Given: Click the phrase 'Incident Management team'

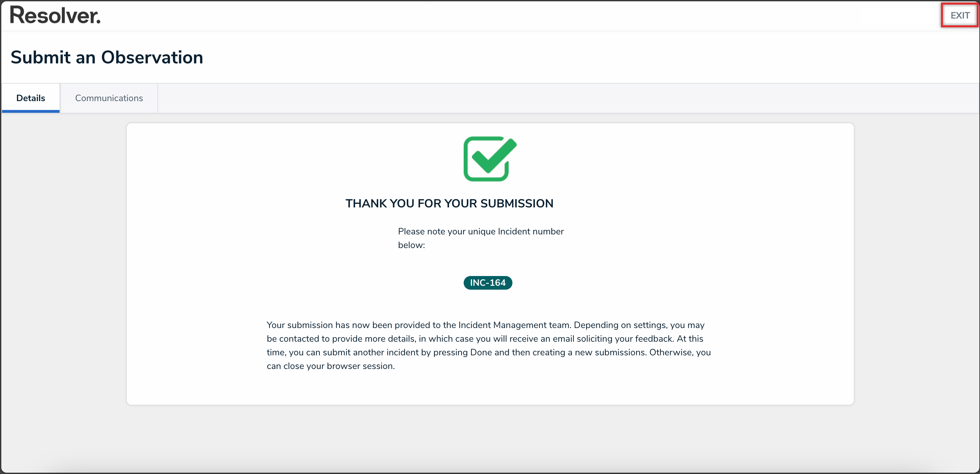Looking at the screenshot, I should tap(514, 325).
